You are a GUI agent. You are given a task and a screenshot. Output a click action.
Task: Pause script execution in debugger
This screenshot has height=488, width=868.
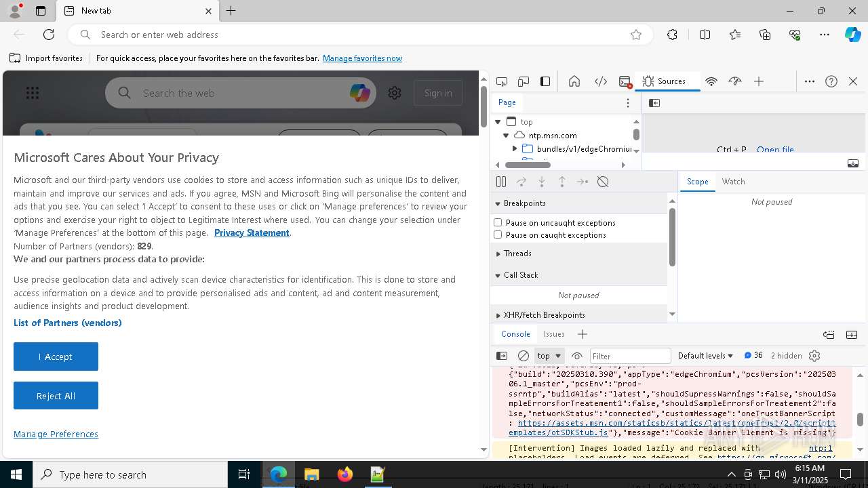pos(501,182)
